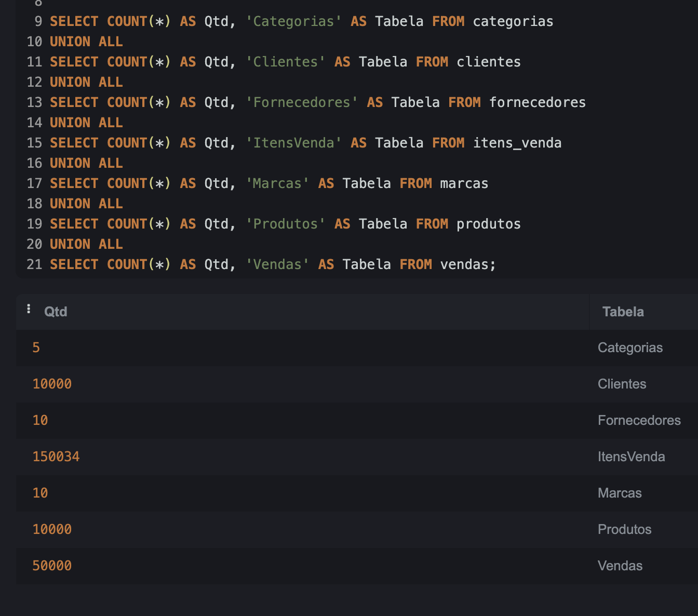Click UNION ALL on line 20
Screen dimensions: 698x616
pyautogui.click(x=86, y=244)
